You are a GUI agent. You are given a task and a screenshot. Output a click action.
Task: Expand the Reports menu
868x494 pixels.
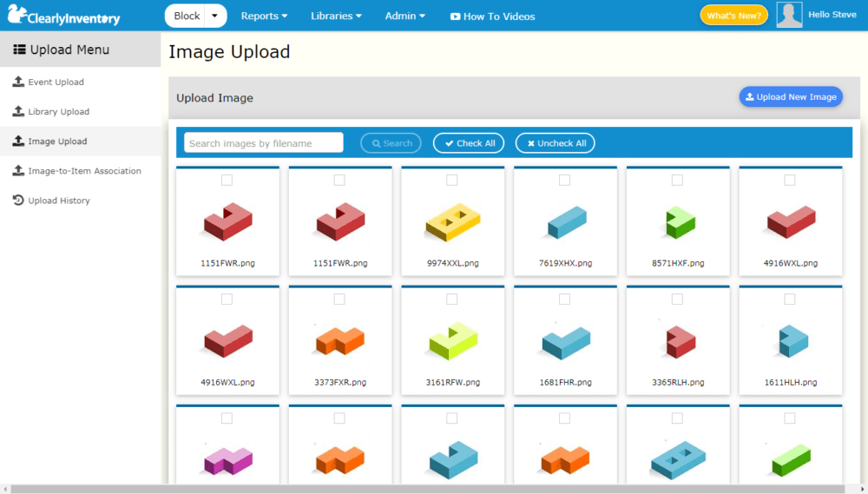click(264, 16)
